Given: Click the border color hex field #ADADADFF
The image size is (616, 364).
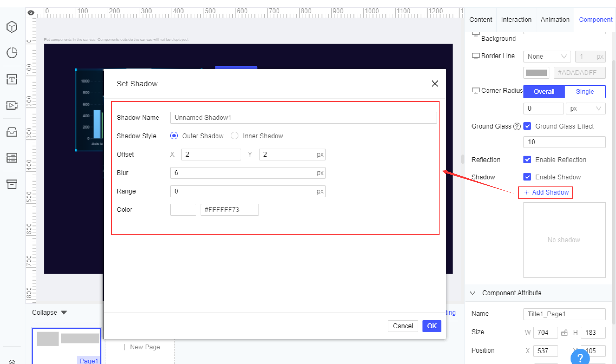Looking at the screenshot, I should [579, 73].
